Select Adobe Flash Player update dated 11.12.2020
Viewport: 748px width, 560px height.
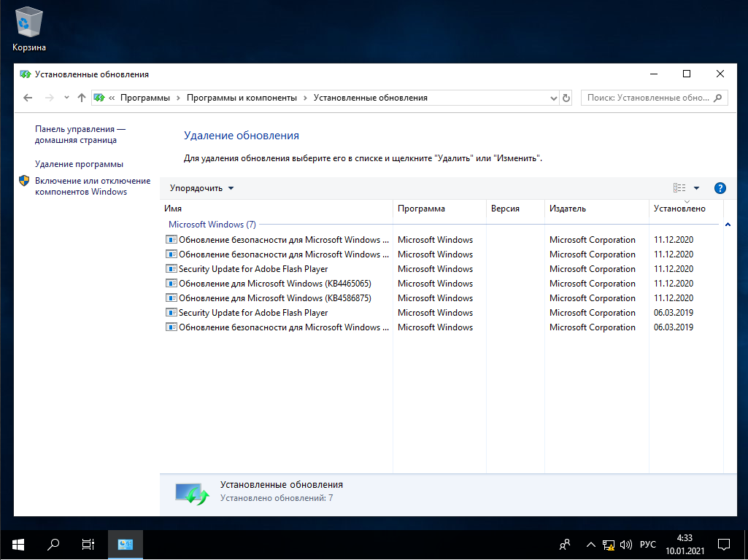point(253,269)
